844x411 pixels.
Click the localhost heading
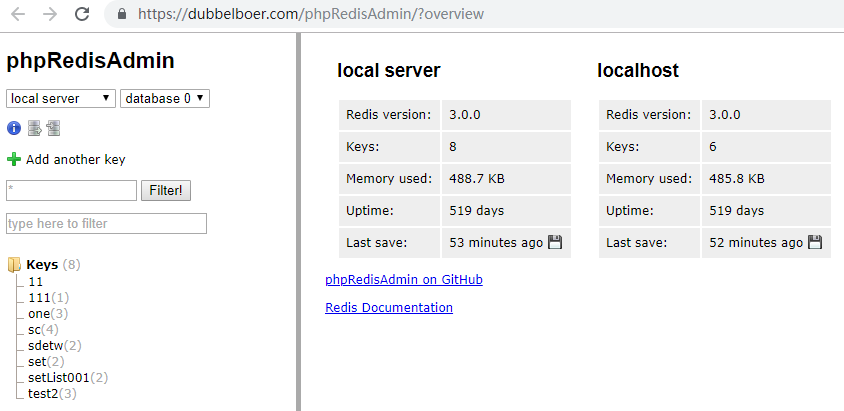tap(638, 70)
